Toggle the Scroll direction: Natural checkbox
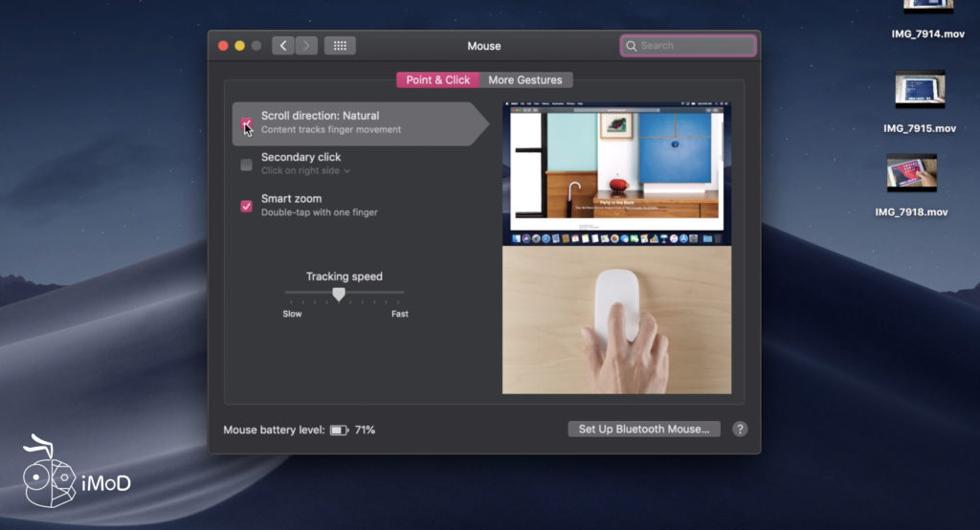Viewport: 980px width, 530px height. (x=246, y=123)
